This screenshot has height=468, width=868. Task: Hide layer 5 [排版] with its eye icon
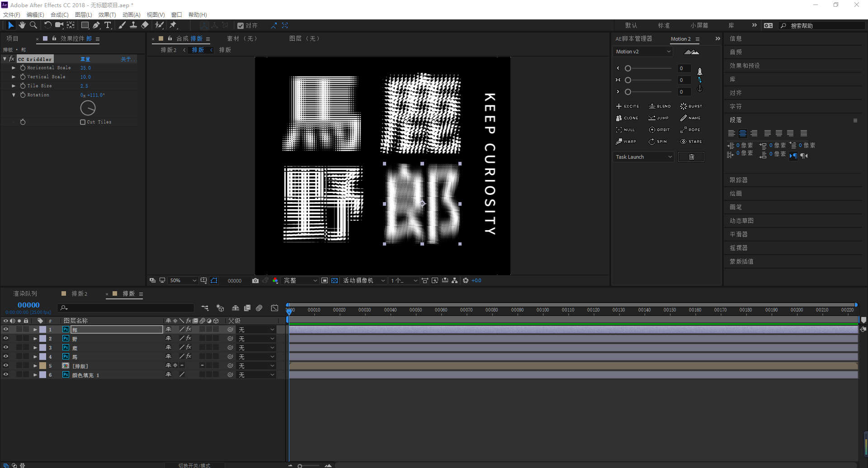6,366
